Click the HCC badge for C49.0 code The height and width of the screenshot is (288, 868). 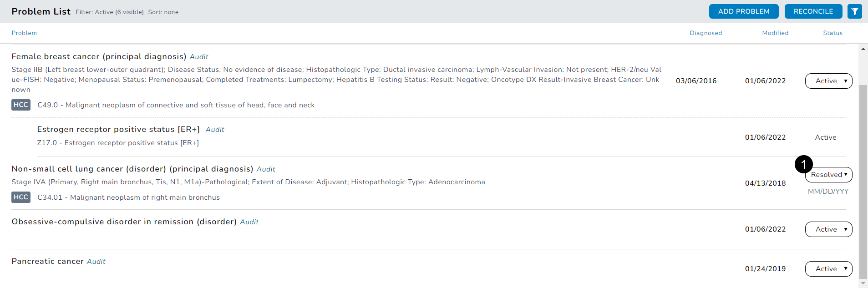click(x=21, y=105)
